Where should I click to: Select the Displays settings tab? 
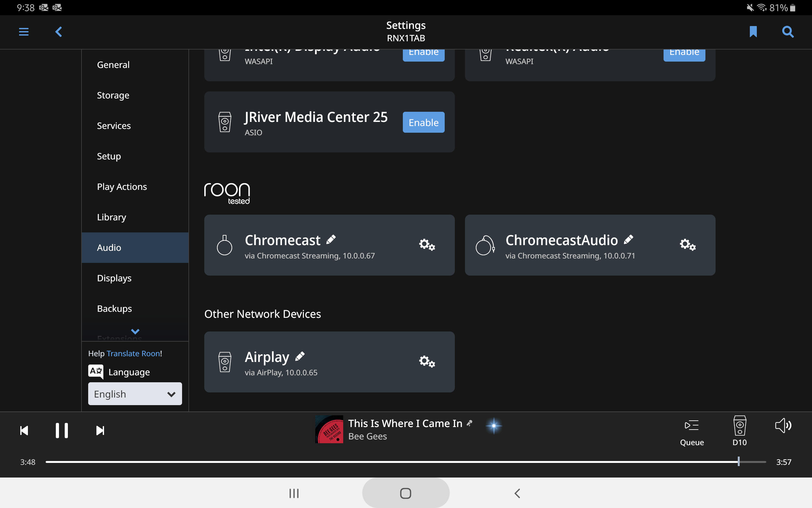point(135,278)
